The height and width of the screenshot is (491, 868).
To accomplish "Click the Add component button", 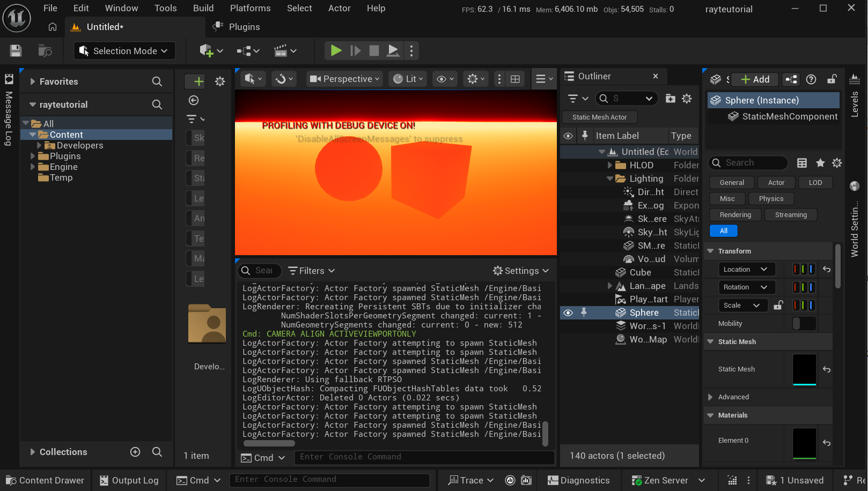I will (755, 79).
